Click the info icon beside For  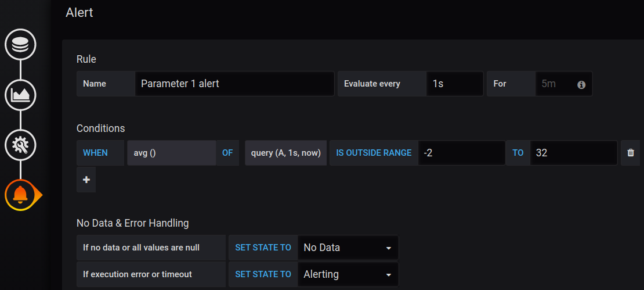click(x=581, y=84)
